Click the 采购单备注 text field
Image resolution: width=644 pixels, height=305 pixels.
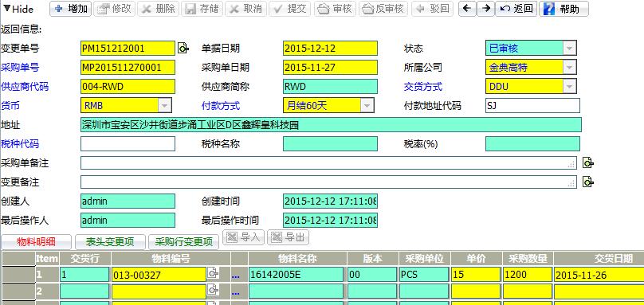click(x=328, y=163)
